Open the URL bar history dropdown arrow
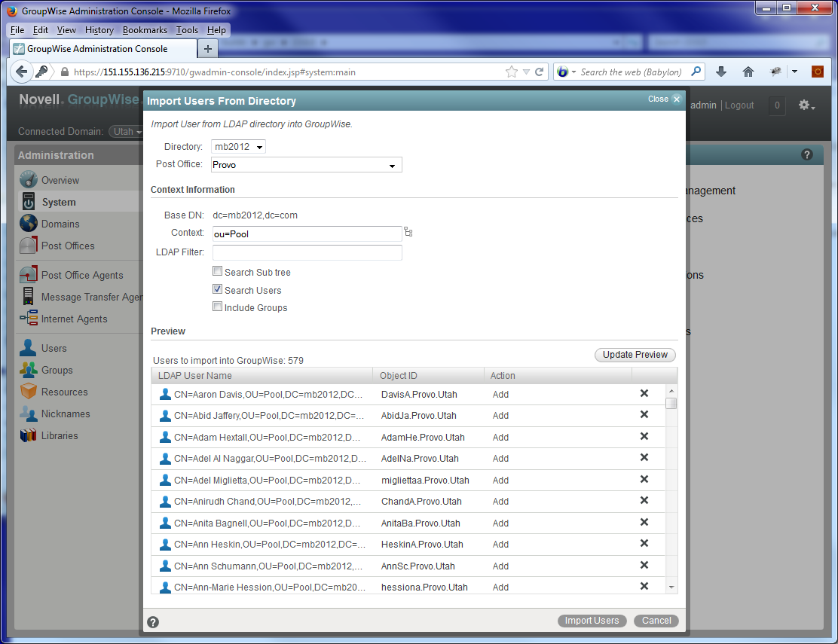This screenshot has height=644, width=838. point(526,72)
